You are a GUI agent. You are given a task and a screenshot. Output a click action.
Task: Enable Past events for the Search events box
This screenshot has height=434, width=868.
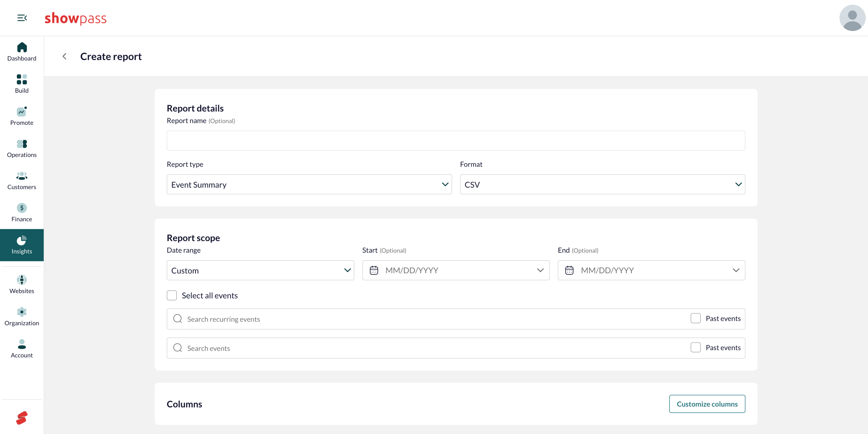pyautogui.click(x=696, y=347)
